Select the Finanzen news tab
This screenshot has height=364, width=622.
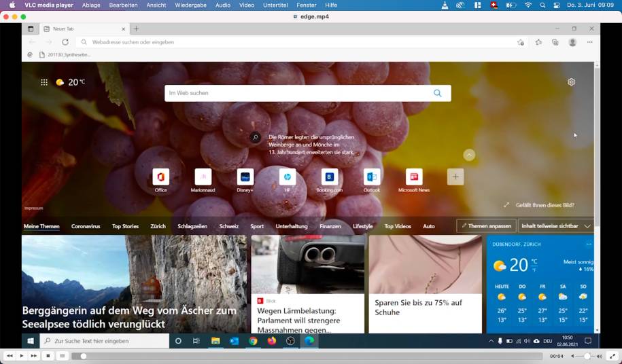click(x=330, y=226)
